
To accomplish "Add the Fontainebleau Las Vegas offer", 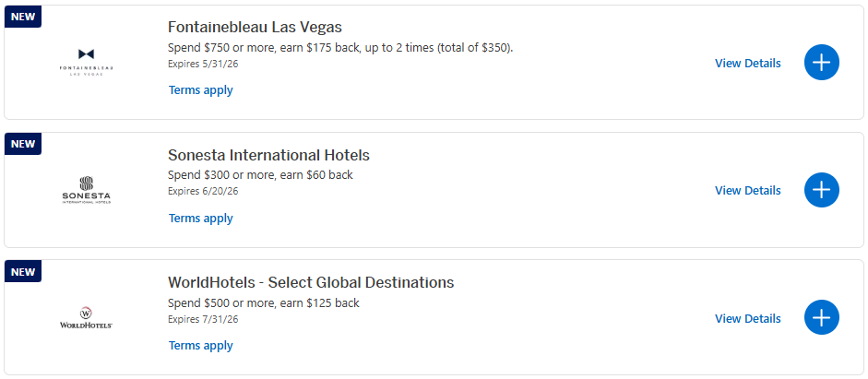I will coord(822,63).
